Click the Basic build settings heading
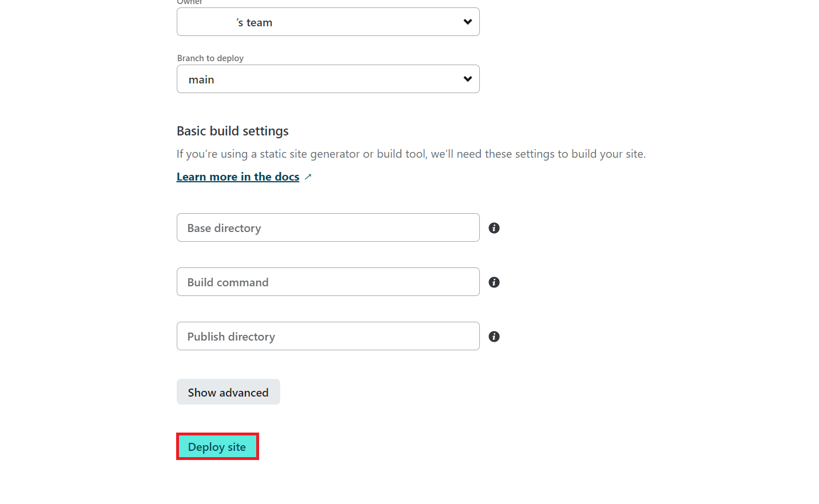This screenshot has width=819, height=504. click(233, 131)
